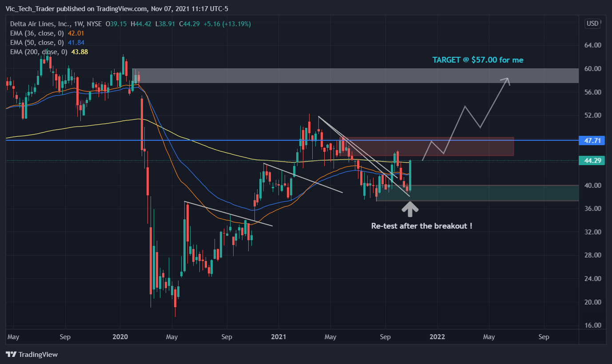Select the EMA (36, close, 0) indicator label
This screenshot has width=612, height=364.
coord(36,33)
